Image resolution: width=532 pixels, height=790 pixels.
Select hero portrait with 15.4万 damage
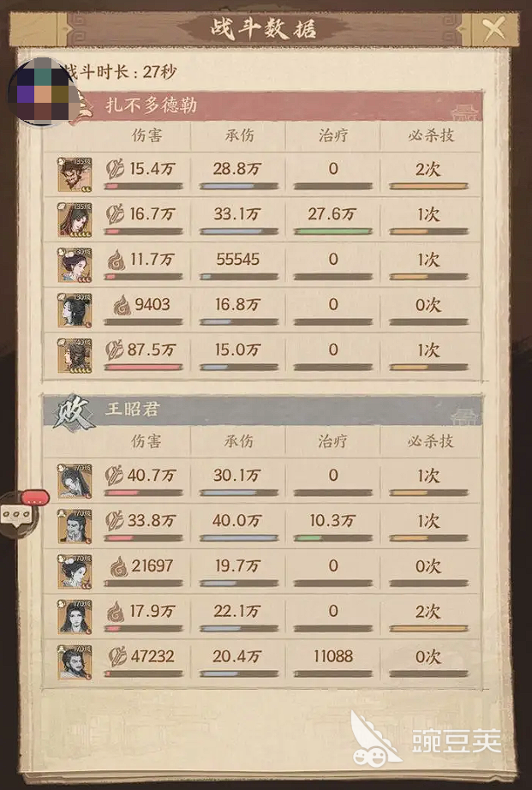tap(74, 174)
